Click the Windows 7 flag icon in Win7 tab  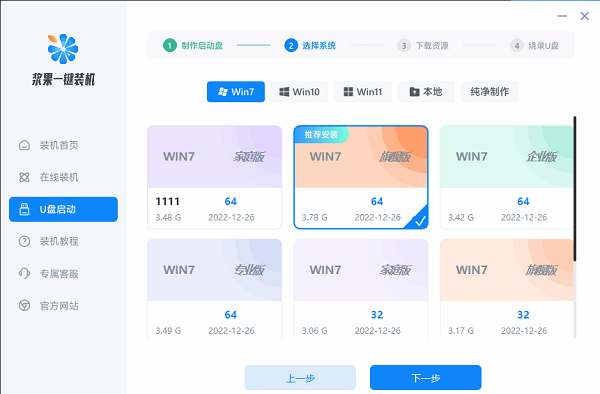pos(223,92)
